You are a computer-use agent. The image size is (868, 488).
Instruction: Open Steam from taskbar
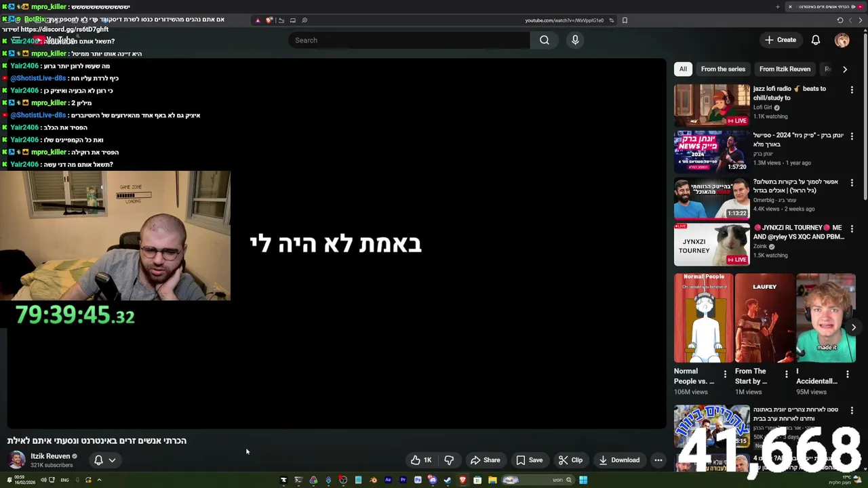[448, 480]
